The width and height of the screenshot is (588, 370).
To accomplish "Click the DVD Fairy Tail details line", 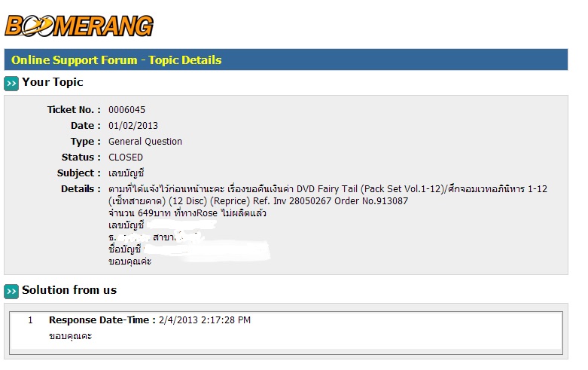I will point(328,188).
